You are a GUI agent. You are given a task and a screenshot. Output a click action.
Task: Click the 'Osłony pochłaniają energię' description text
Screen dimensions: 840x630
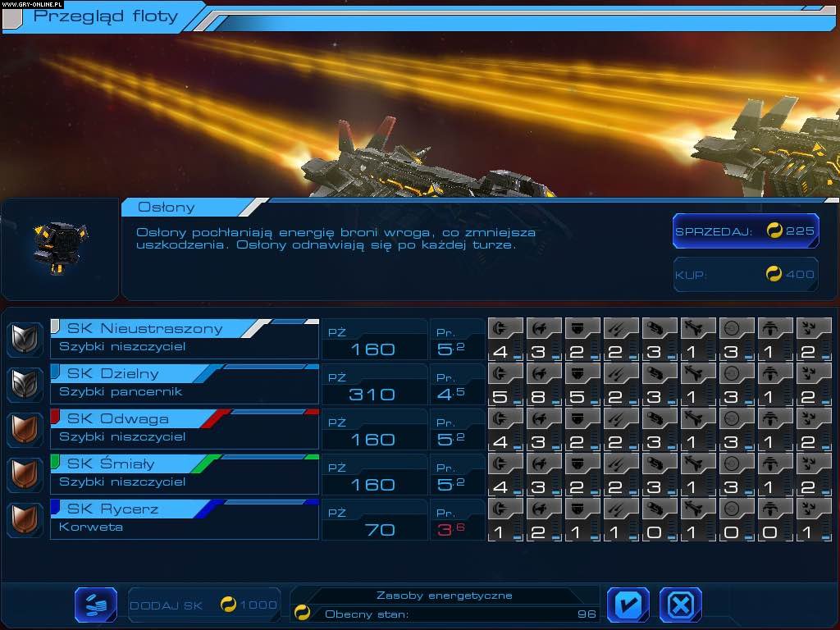click(336, 239)
